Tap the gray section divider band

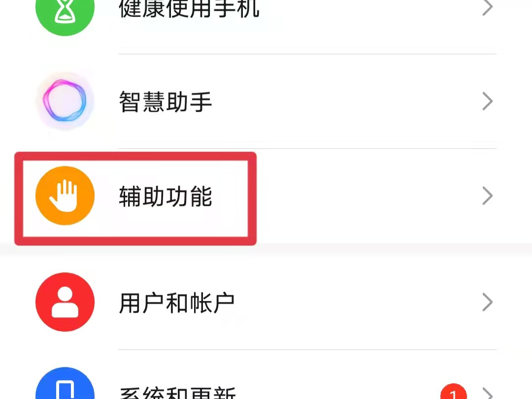(x=266, y=249)
